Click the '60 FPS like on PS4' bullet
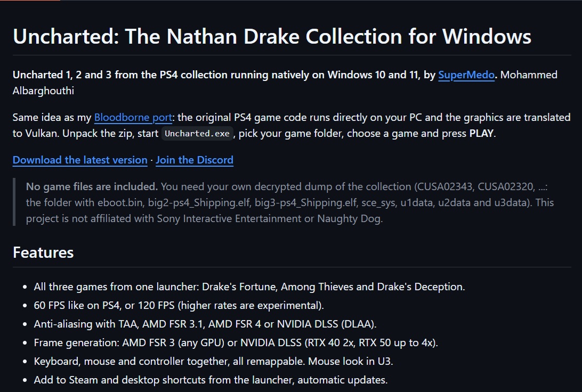 coord(179,306)
